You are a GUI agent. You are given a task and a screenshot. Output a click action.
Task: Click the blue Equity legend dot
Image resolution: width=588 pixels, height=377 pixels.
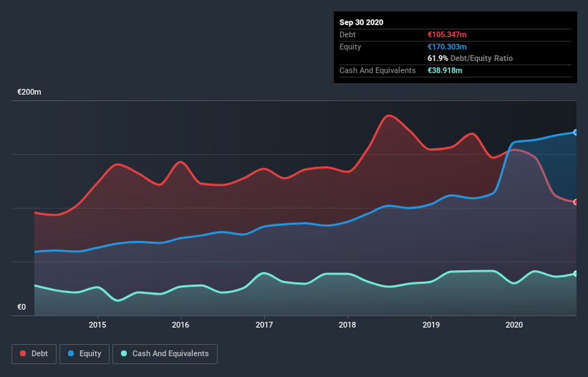71,353
